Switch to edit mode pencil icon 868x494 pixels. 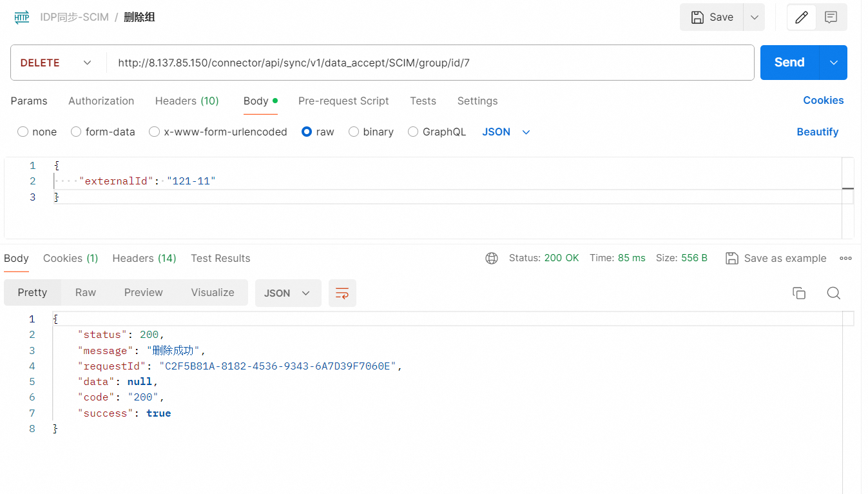click(802, 17)
